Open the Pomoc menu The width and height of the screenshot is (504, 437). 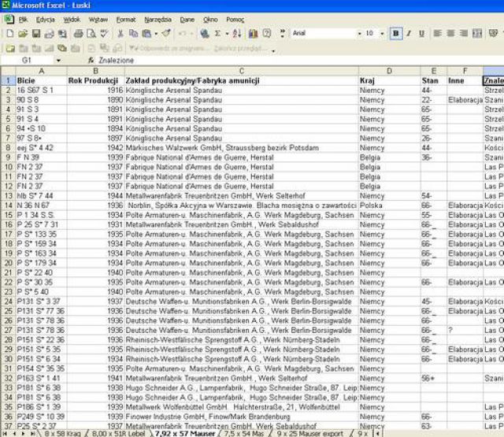235,20
